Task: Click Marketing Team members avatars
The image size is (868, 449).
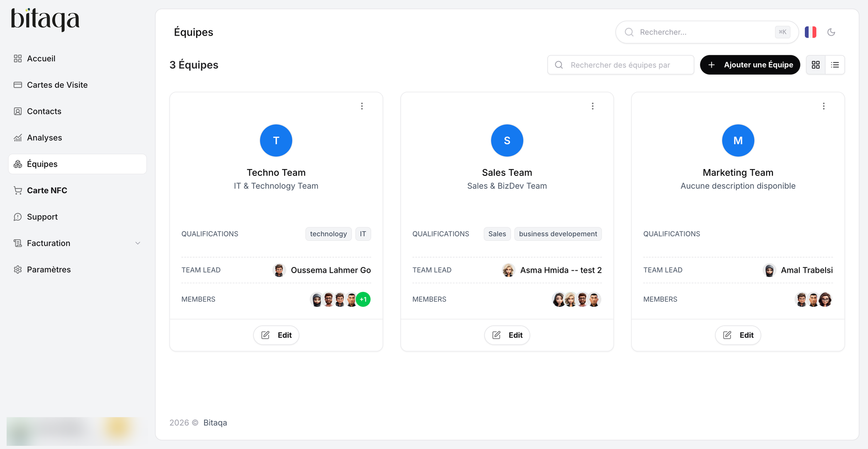Action: coord(814,300)
